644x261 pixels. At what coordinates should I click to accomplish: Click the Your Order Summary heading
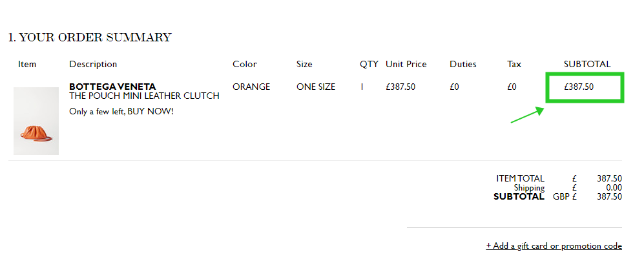tap(90, 37)
